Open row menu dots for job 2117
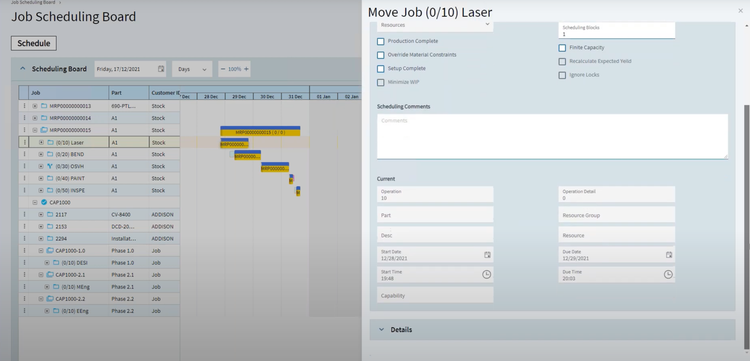This screenshot has height=361, width=750. click(24, 214)
